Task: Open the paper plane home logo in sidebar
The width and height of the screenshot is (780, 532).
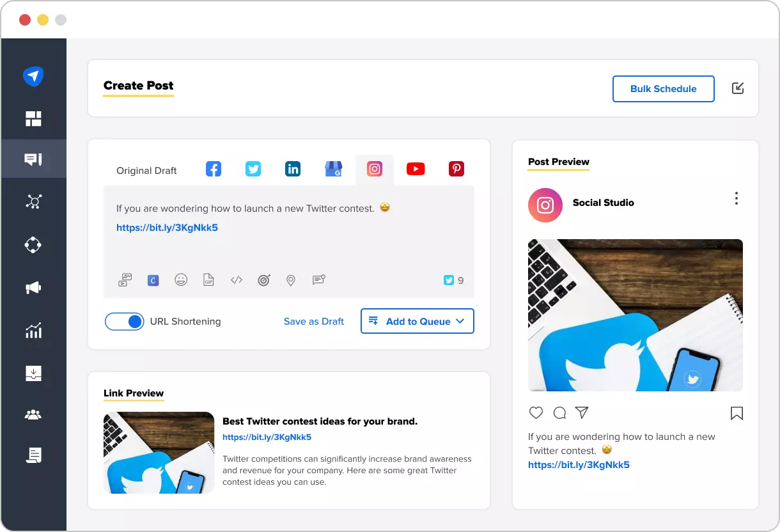Action: click(x=33, y=76)
